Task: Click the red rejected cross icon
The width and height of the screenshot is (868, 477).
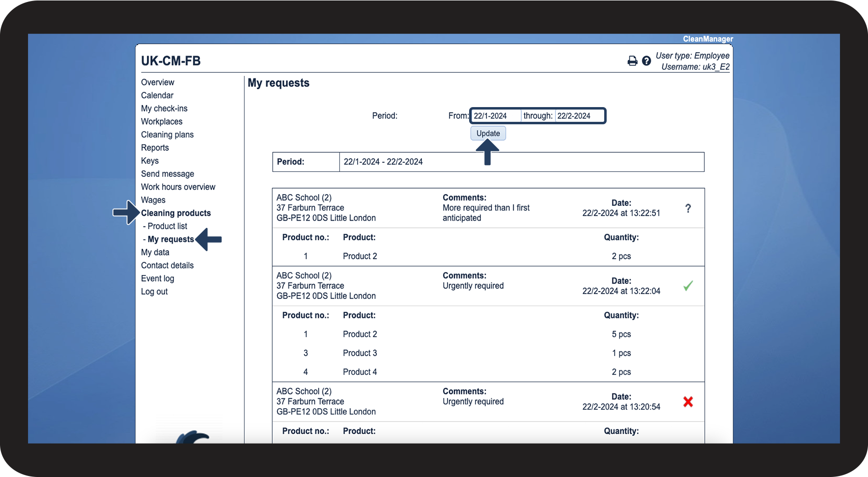Action: tap(688, 402)
